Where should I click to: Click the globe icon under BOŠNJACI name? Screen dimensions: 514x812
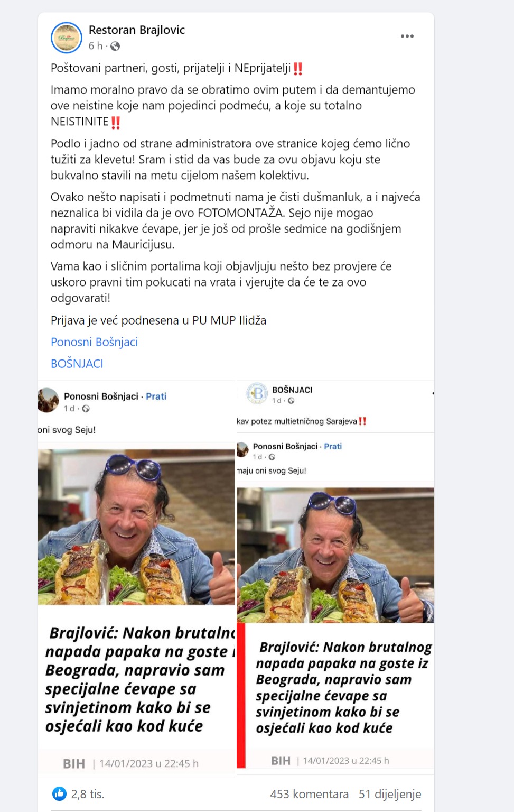[x=291, y=401]
